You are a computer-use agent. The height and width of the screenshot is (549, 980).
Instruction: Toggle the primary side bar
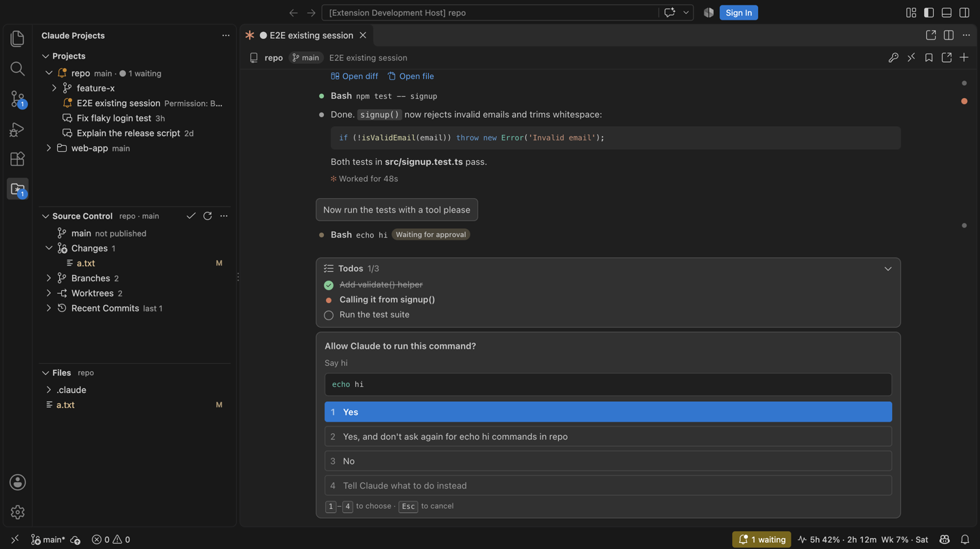click(x=929, y=13)
